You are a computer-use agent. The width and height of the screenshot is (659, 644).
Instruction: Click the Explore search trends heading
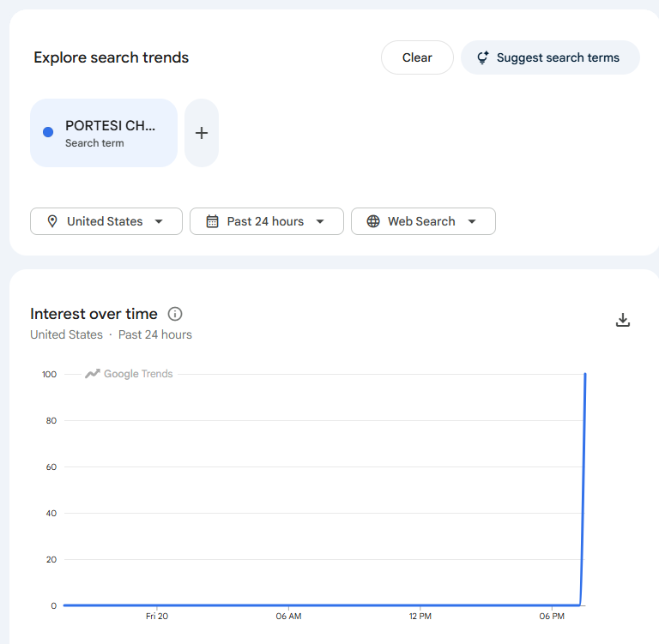tap(112, 57)
